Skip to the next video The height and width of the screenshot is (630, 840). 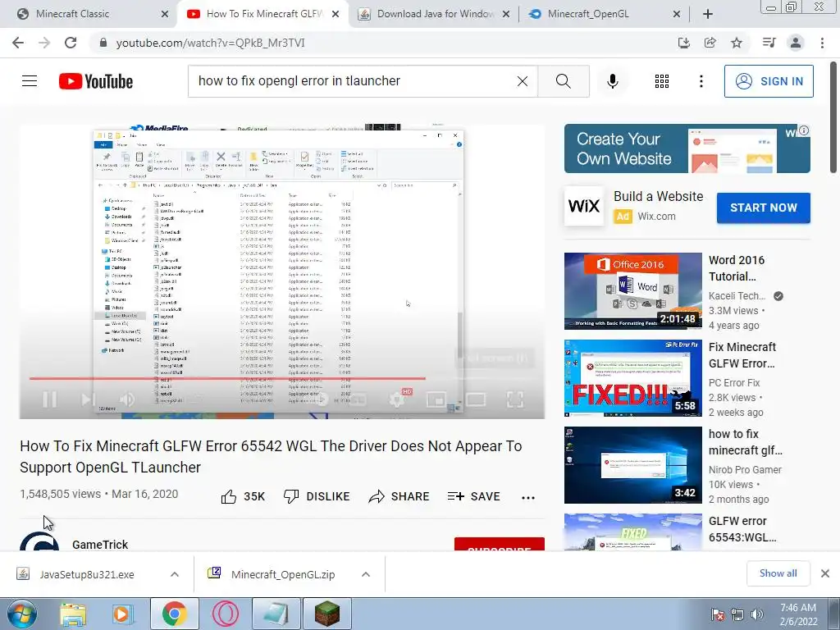click(87, 399)
